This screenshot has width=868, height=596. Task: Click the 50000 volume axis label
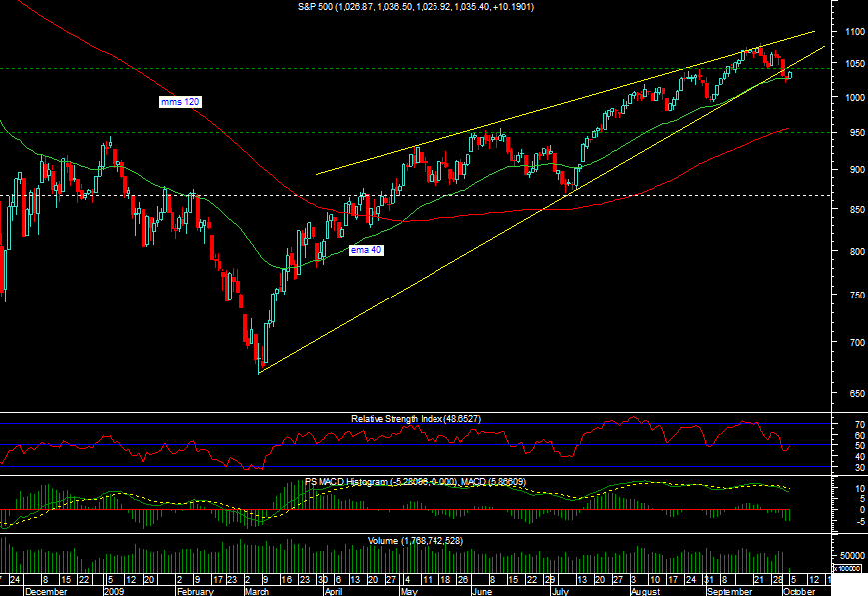click(852, 556)
